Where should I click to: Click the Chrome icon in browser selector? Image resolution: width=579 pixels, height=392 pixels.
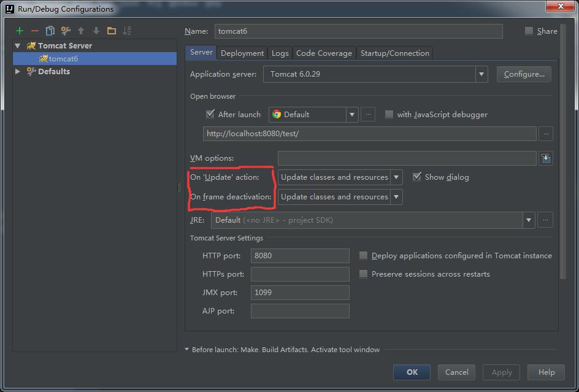[277, 115]
